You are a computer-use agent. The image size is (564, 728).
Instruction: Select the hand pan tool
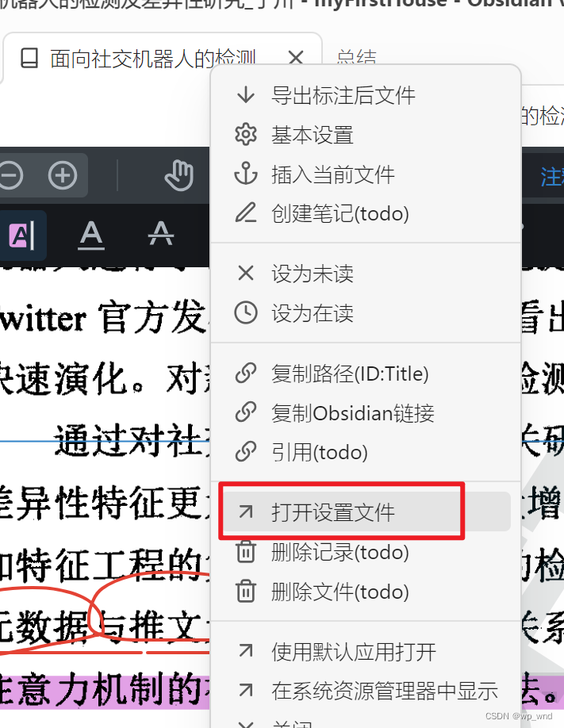[178, 175]
